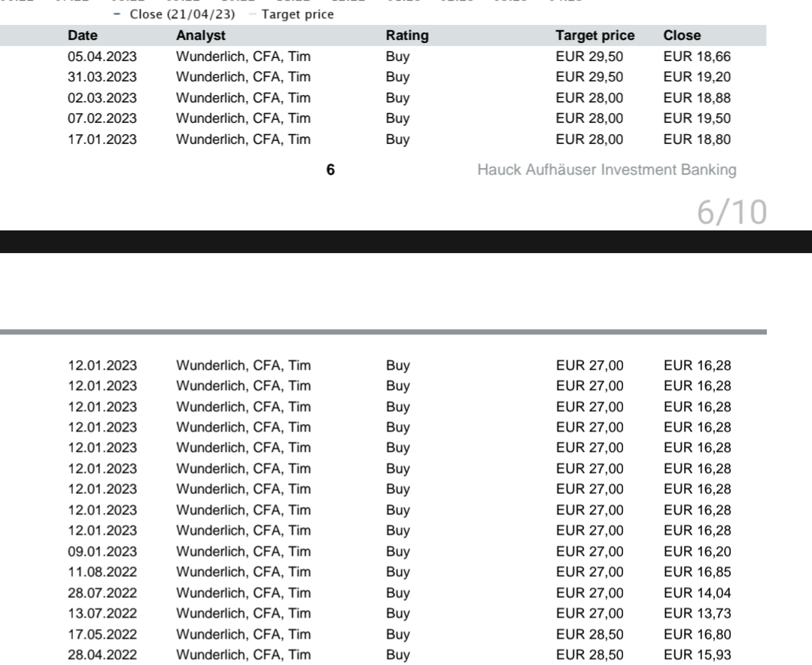Click close value EUR 16,20
The width and height of the screenshot is (812, 665).
[697, 551]
